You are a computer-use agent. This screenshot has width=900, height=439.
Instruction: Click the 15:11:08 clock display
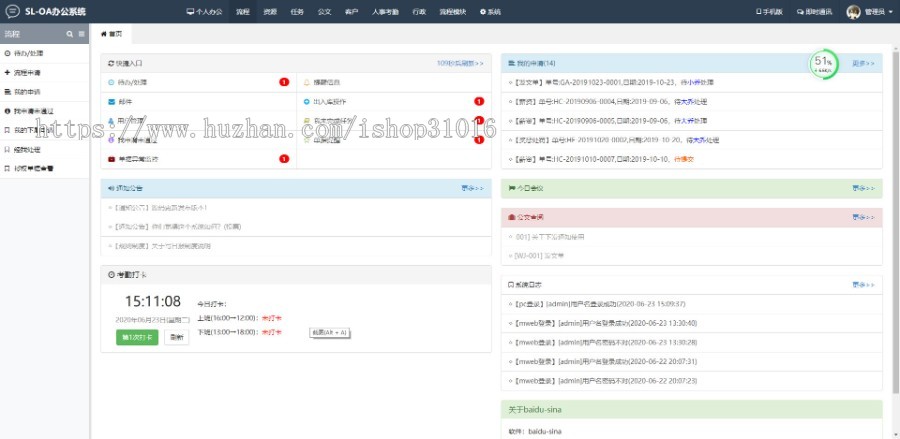[153, 301]
